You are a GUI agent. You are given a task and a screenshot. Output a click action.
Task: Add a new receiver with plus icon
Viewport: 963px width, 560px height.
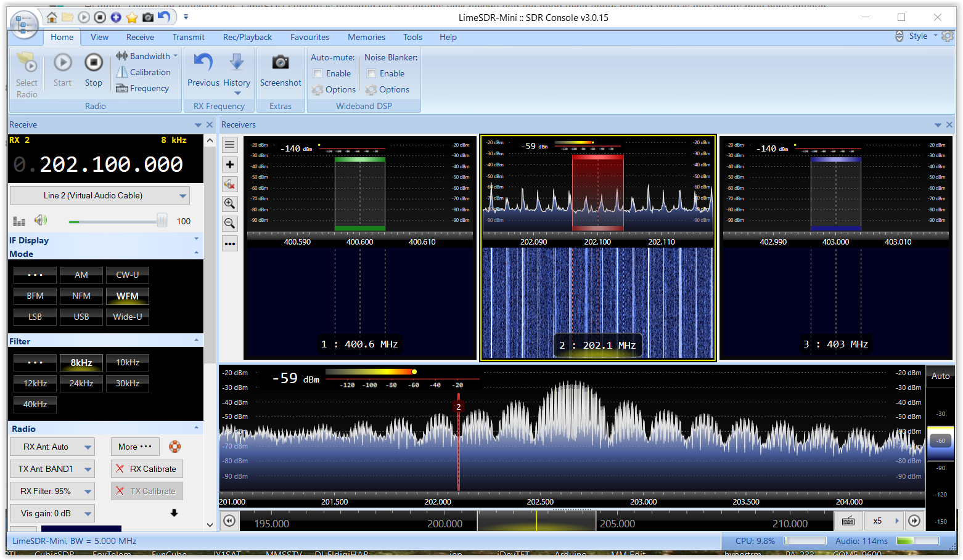tap(230, 164)
